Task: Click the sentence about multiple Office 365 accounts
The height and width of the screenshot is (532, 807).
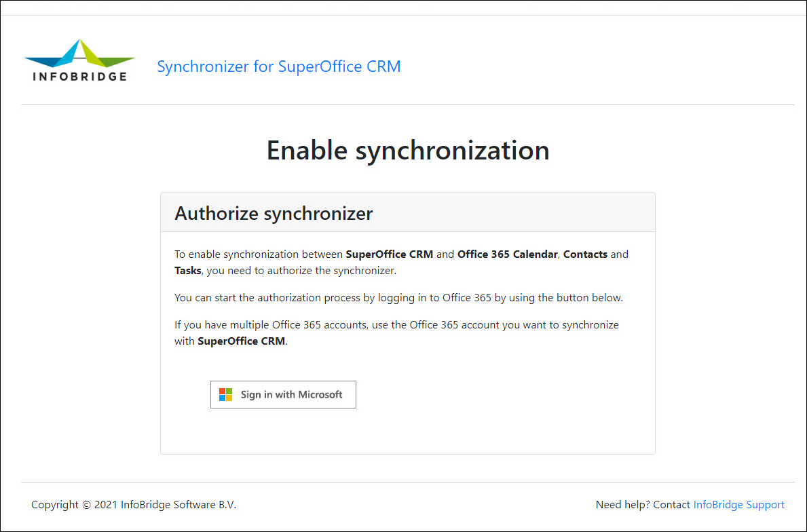Action: click(396, 324)
